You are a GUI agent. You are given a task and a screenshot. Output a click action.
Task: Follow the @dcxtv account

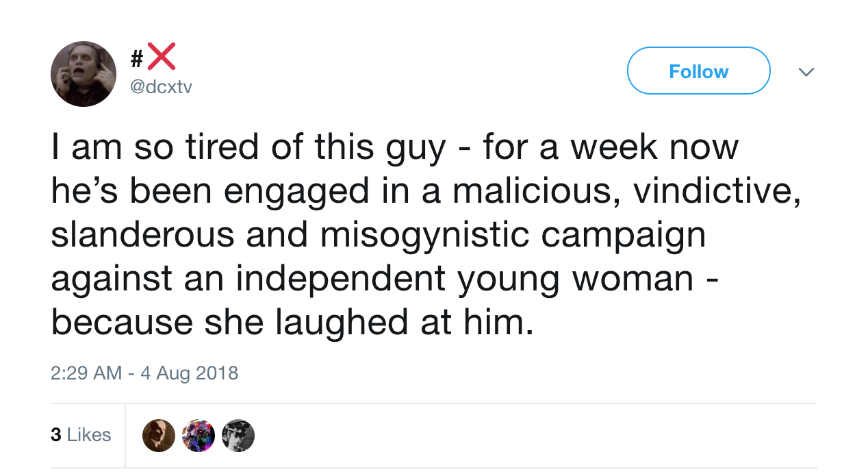pos(698,71)
